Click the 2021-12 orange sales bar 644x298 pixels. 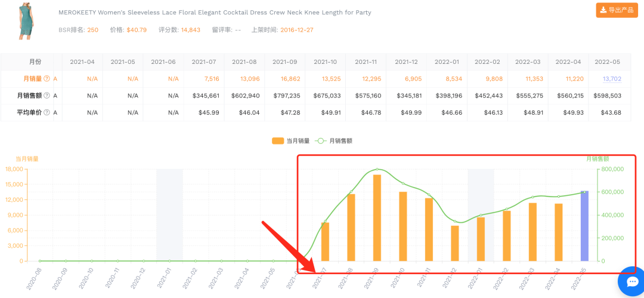pyautogui.click(x=455, y=243)
